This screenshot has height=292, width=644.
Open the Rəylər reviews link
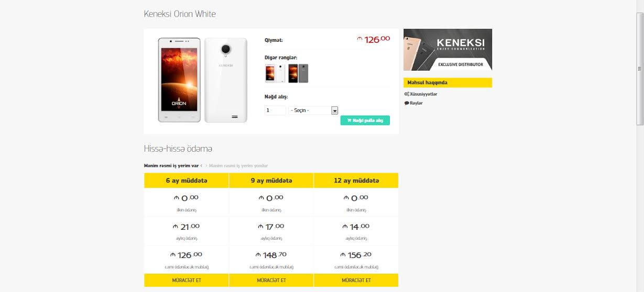click(x=417, y=103)
